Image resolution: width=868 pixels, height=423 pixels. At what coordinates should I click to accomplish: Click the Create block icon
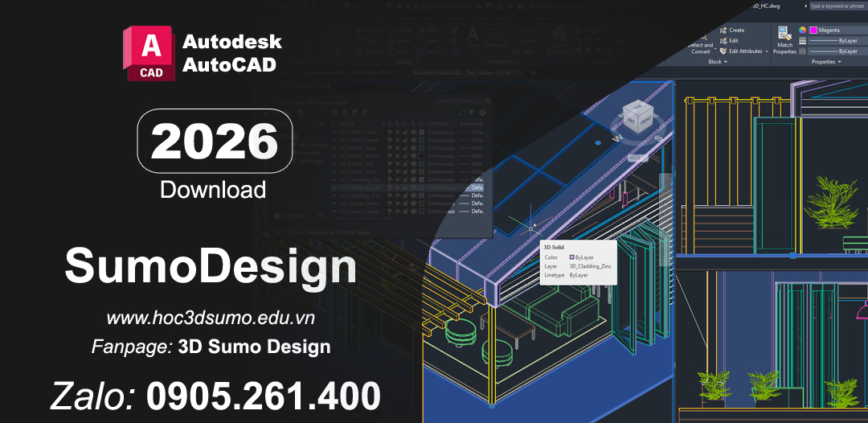(723, 30)
